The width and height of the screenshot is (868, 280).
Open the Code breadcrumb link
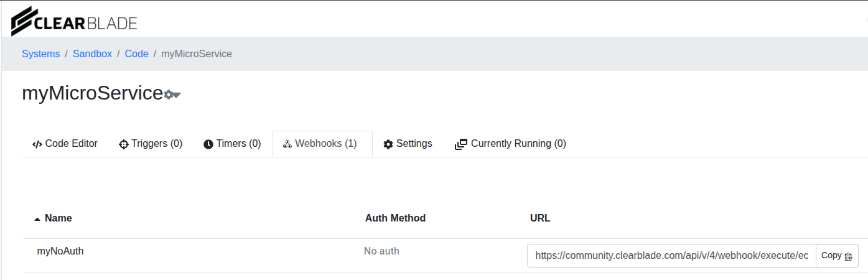click(136, 54)
